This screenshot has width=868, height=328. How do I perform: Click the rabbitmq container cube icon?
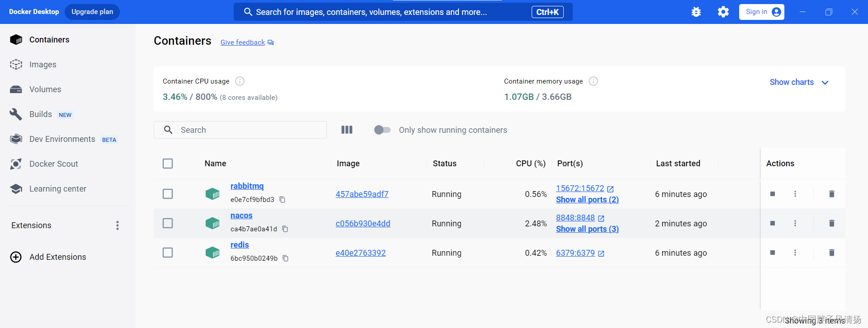[x=212, y=194]
